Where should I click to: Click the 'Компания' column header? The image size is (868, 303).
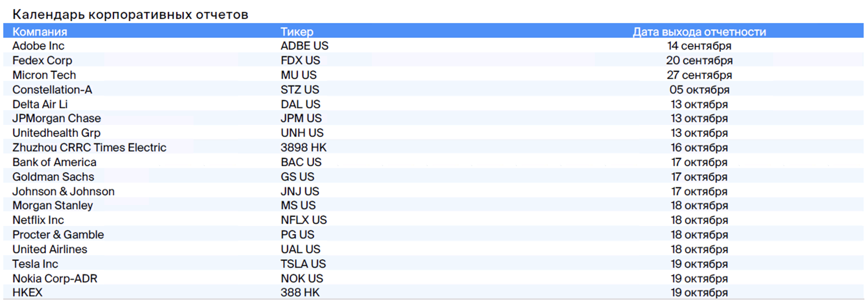[x=40, y=32]
